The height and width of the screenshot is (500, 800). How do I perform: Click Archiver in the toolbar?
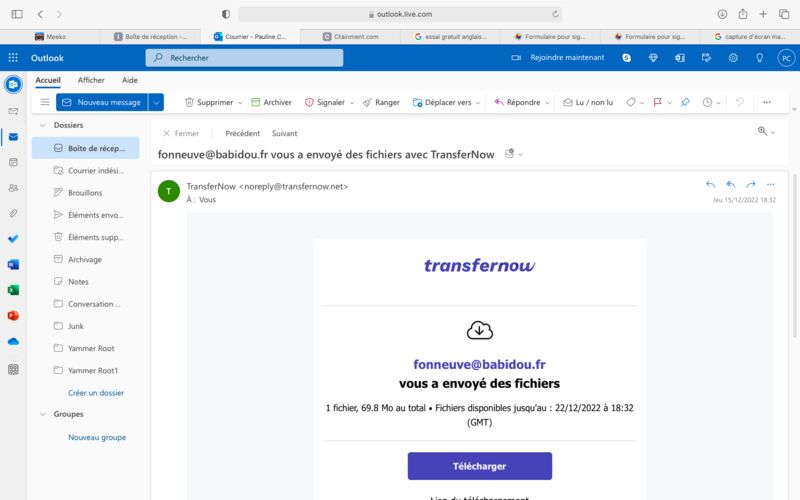click(271, 102)
